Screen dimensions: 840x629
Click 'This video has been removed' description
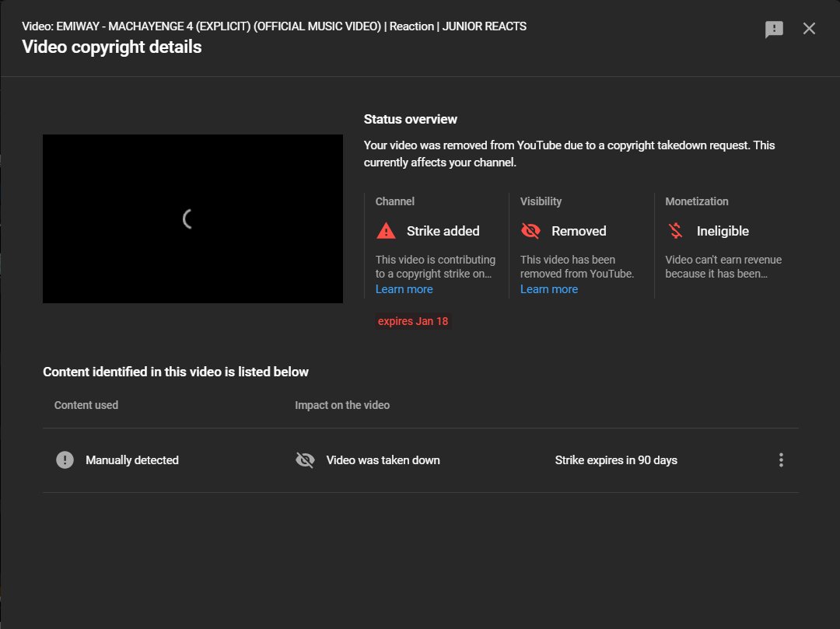(x=577, y=267)
